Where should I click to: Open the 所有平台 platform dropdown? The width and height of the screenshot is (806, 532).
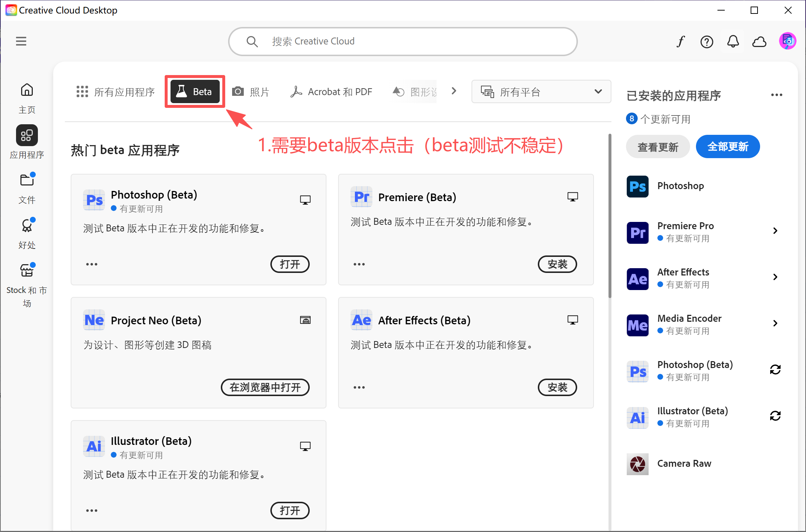(541, 91)
